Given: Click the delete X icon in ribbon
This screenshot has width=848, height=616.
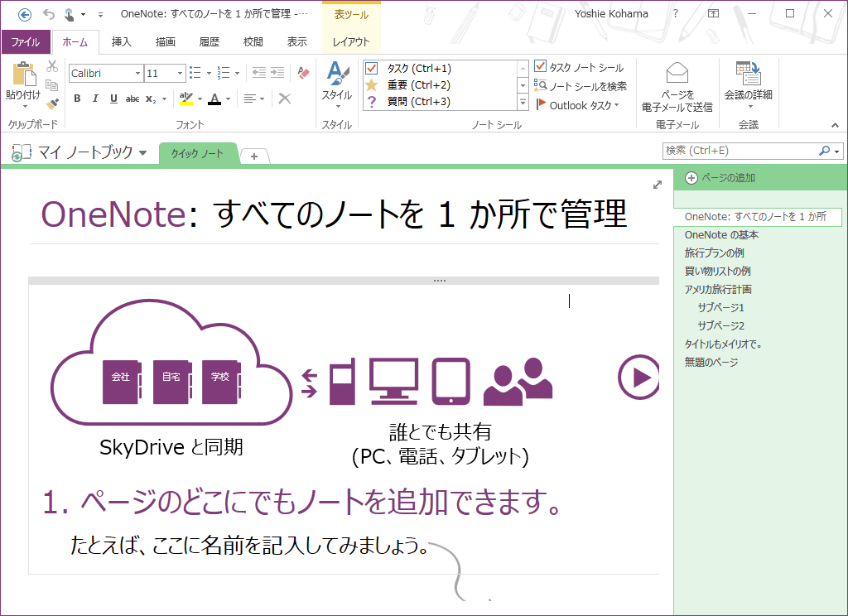Looking at the screenshot, I should 285,99.
